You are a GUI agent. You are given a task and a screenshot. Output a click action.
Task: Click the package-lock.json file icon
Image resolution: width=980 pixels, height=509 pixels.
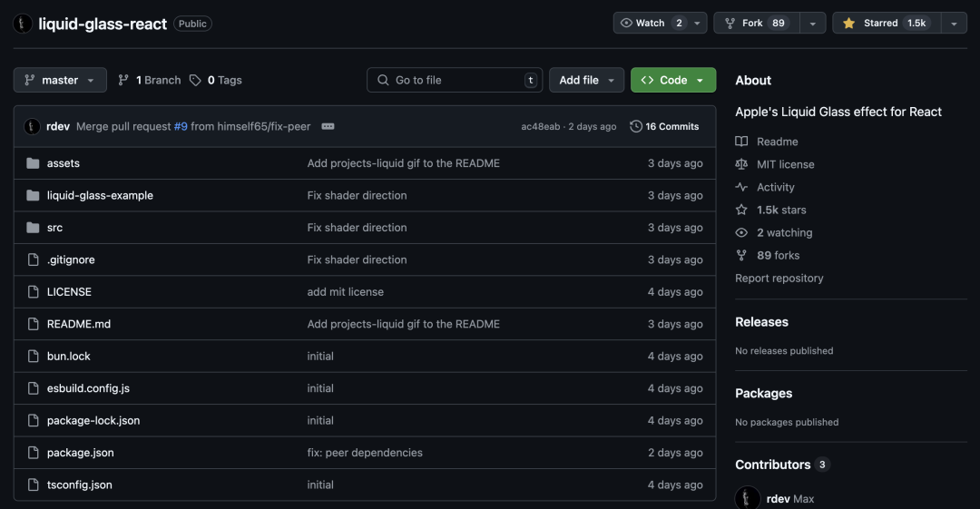pyautogui.click(x=34, y=421)
